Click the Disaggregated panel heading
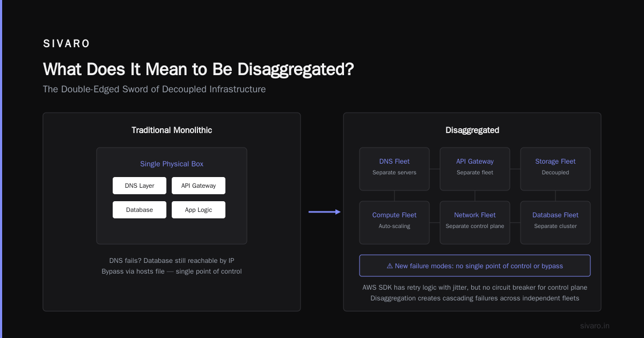This screenshot has height=338, width=644. [472, 130]
